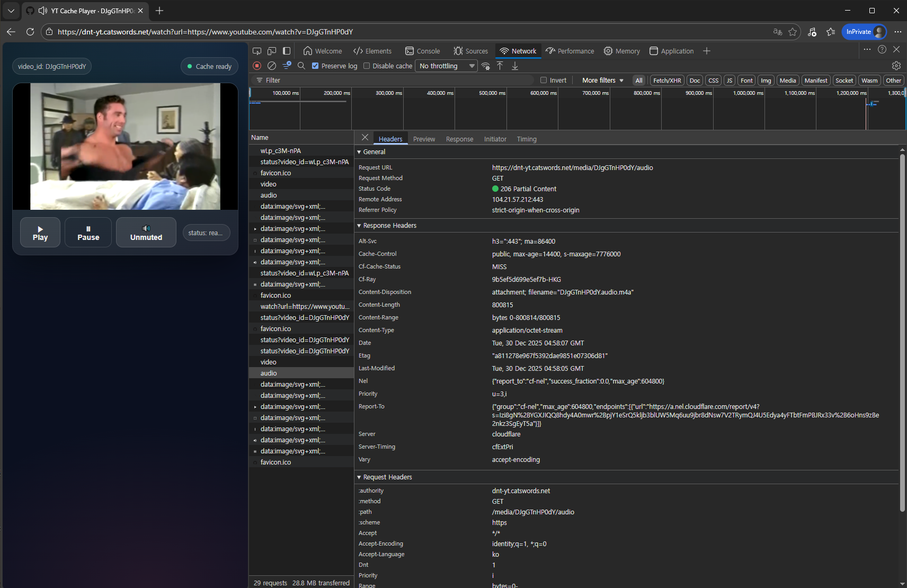Enable the Disable cache checkbox
Viewport: 907px width, 588px height.
pos(367,66)
